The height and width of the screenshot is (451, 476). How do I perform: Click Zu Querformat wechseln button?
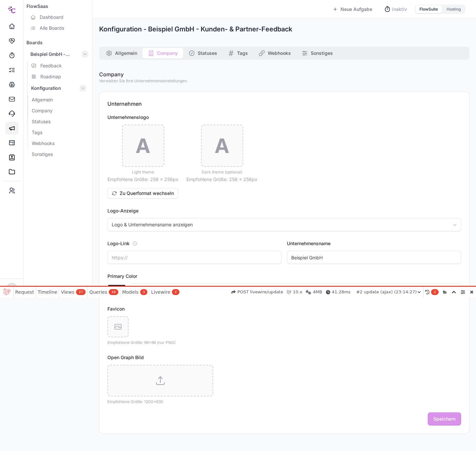(143, 193)
